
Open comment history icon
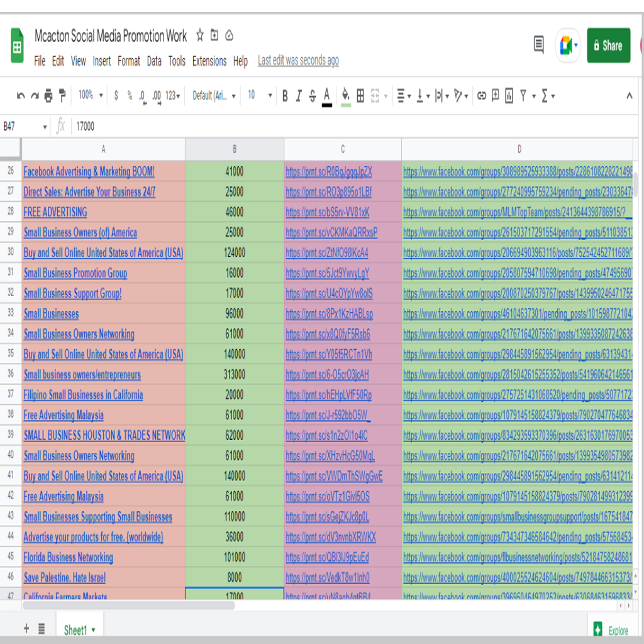(538, 45)
